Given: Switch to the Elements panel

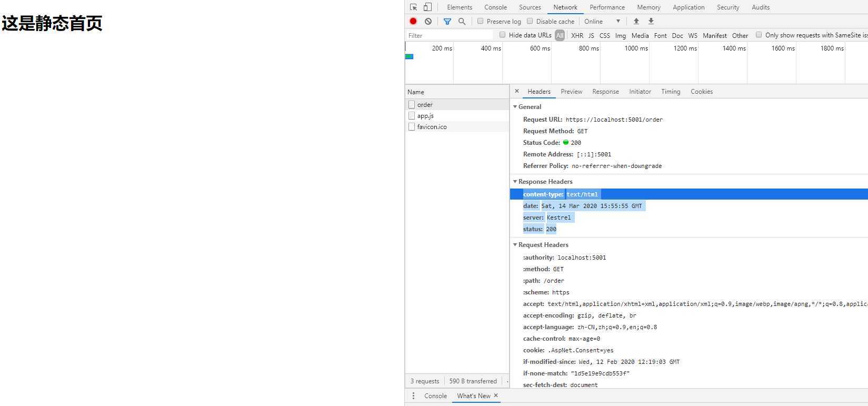Looking at the screenshot, I should click(x=460, y=7).
